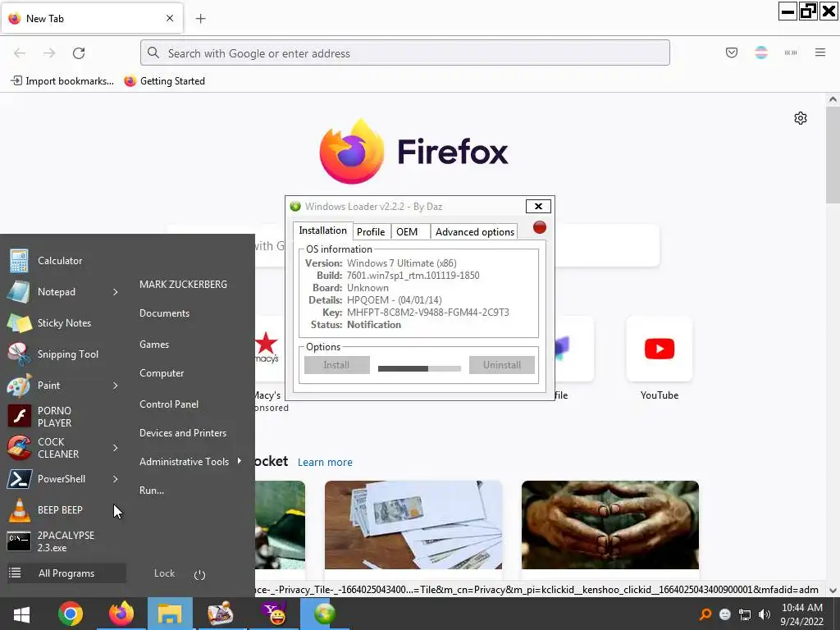Click the Windows Loader progress bar
Screen dimensions: 840x630
419,368
